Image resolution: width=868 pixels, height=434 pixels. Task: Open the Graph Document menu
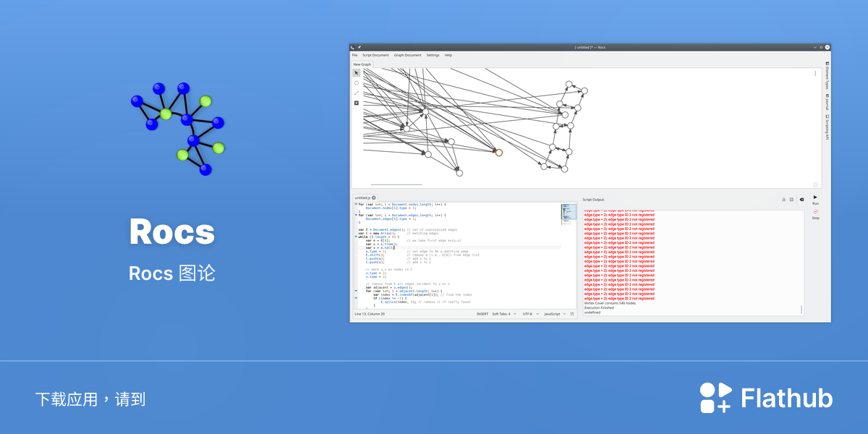(408, 55)
